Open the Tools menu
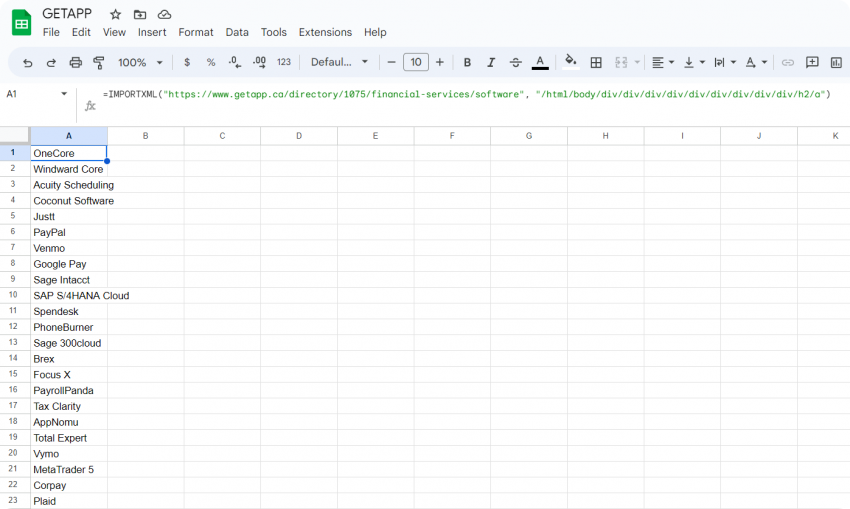Viewport: 850px width, 509px height. [x=274, y=33]
